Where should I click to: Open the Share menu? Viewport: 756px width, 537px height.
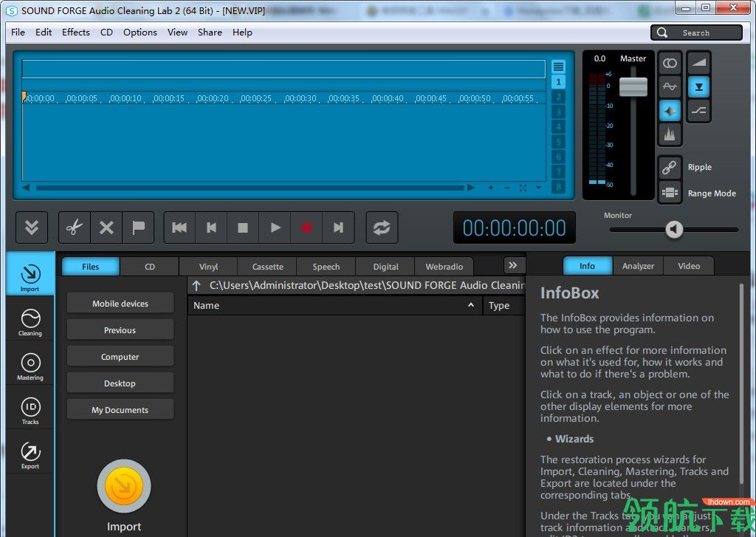coord(210,33)
